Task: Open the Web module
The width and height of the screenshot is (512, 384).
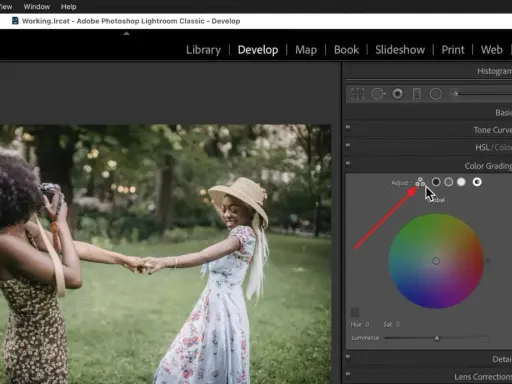Action: (x=491, y=50)
